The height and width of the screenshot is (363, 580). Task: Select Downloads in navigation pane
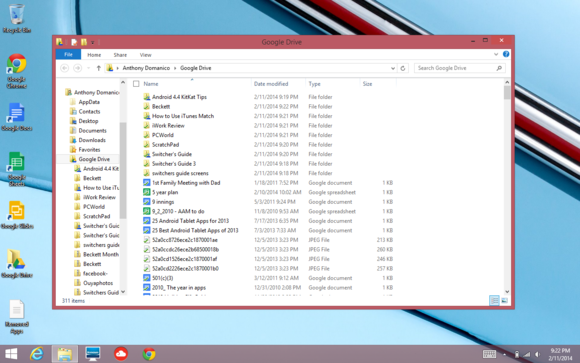point(92,140)
